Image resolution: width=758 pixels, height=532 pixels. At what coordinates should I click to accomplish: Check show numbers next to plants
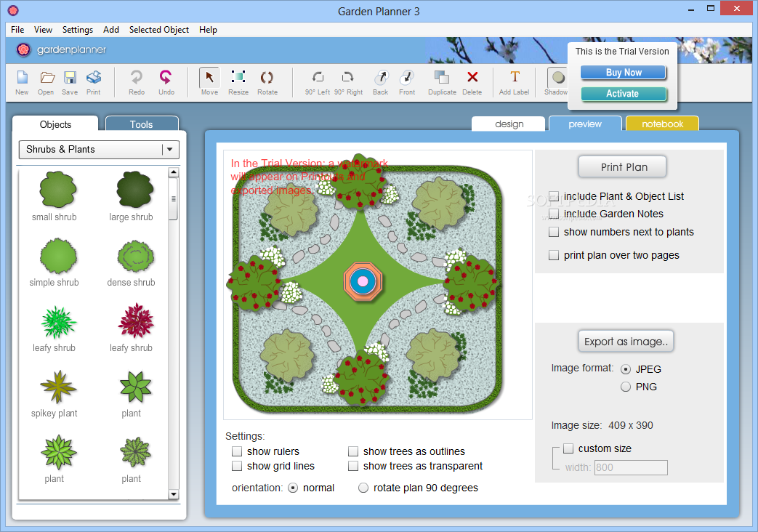click(554, 232)
